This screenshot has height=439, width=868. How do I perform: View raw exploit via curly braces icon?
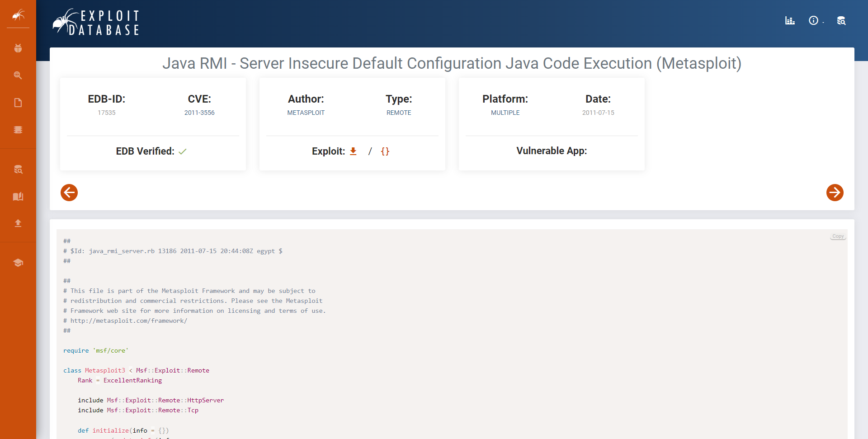pyautogui.click(x=385, y=151)
